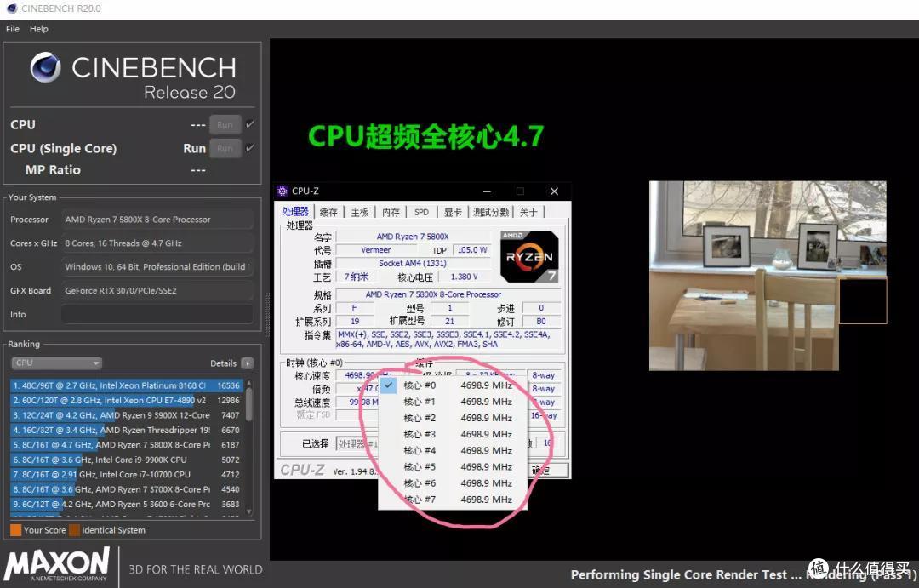This screenshot has height=588, width=919.
Task: Switch to CPU-Z 主板 tab
Action: (x=360, y=212)
